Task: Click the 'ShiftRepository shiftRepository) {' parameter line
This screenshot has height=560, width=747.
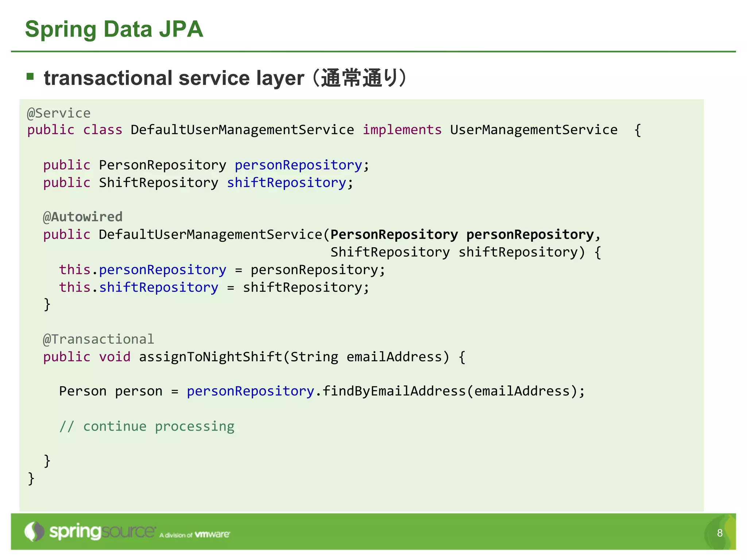Action: pyautogui.click(x=466, y=252)
